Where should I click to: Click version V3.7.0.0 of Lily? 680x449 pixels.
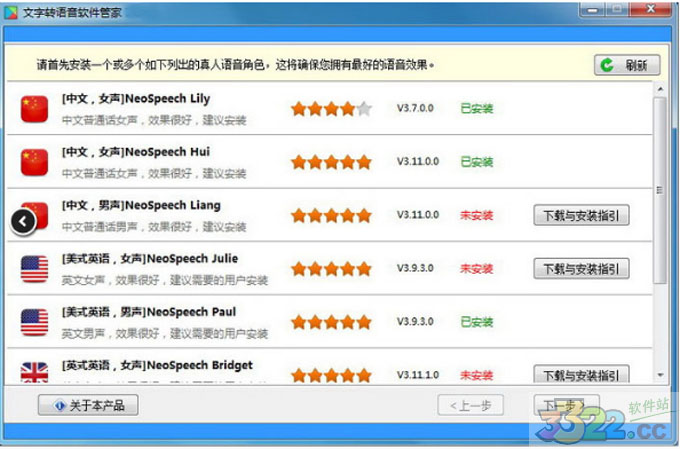coord(415,108)
